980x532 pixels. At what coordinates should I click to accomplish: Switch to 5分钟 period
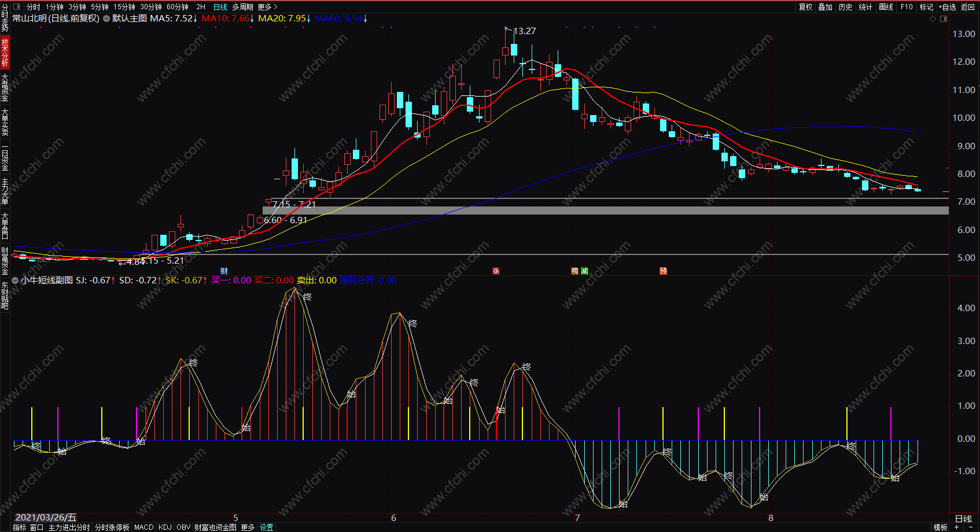tap(100, 7)
